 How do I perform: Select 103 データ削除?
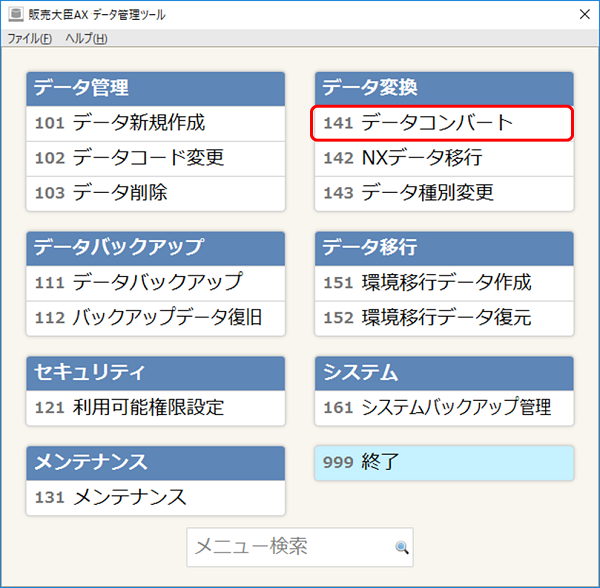(155, 194)
